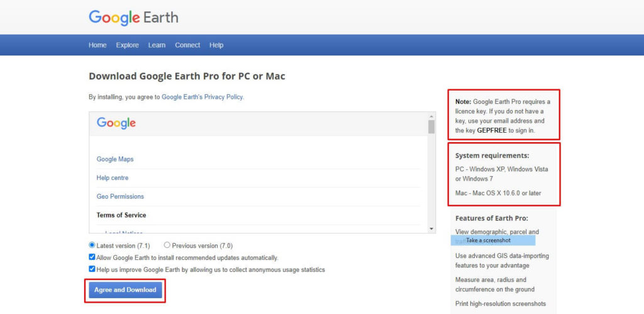Viewport: 644px width, 314px height.
Task: Click the Google Earth logo
Action: (133, 17)
